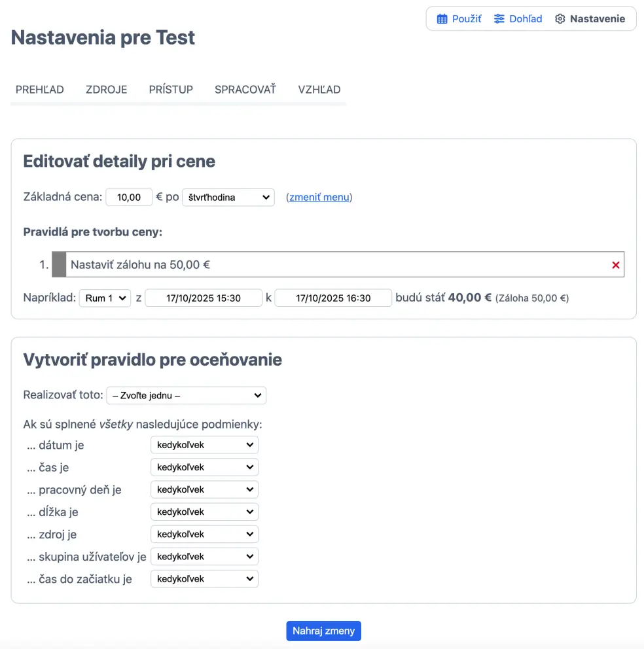Image resolution: width=644 pixels, height=649 pixels.
Task: Switch to the PRÍSTUP tab
Action: click(171, 90)
